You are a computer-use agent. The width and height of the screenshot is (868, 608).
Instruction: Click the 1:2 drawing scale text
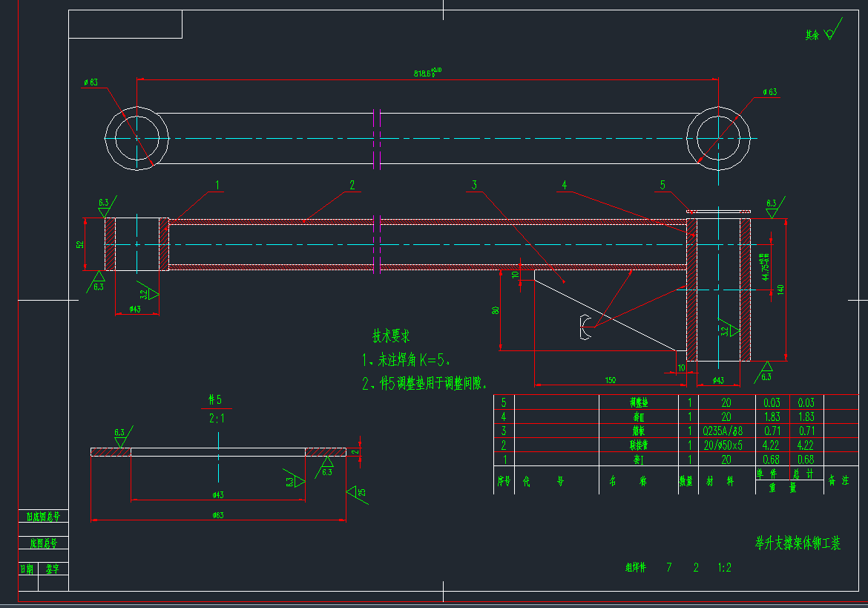coord(725,567)
